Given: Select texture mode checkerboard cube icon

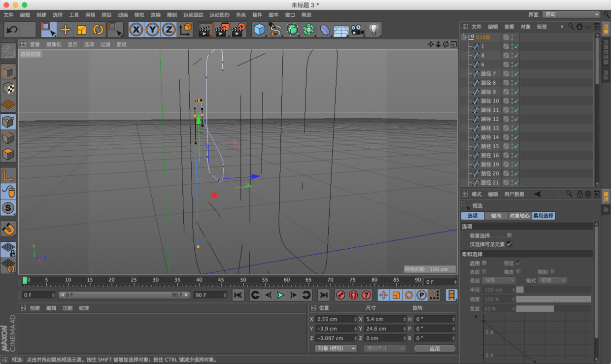Looking at the screenshot, I should (x=8, y=88).
